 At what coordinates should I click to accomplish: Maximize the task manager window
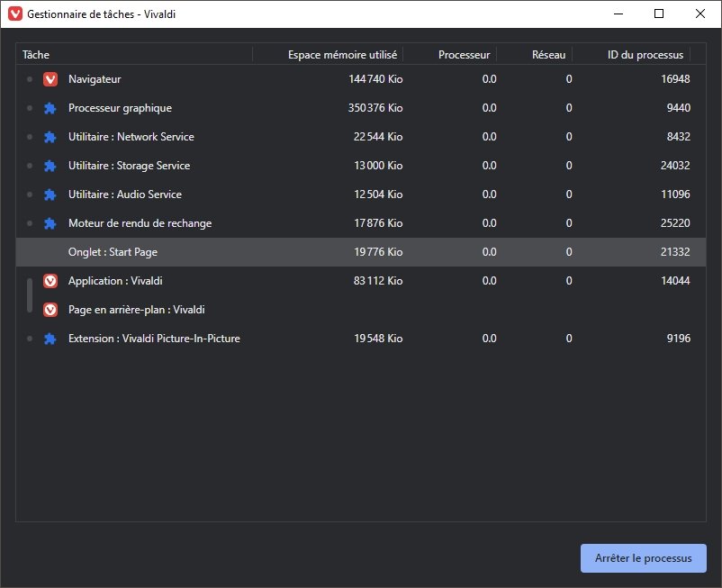pyautogui.click(x=659, y=14)
